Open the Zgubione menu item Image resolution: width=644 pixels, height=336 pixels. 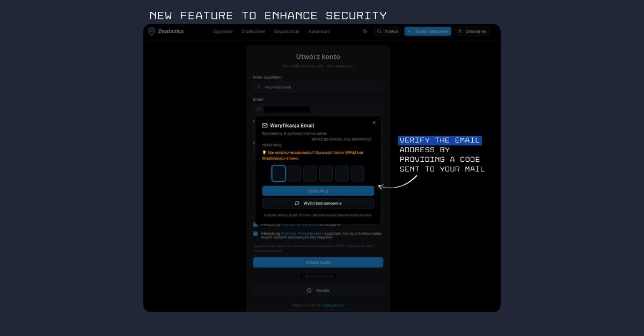pos(223,31)
